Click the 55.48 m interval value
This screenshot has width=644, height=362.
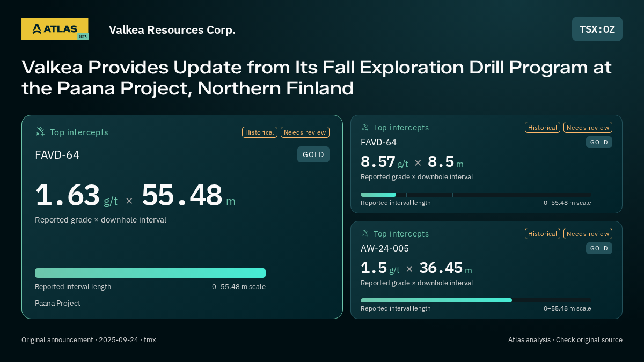[x=188, y=195]
